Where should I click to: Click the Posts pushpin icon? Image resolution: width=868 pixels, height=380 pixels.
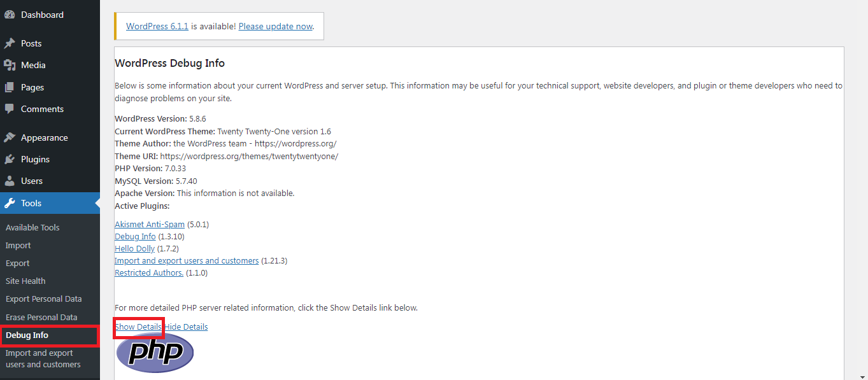click(10, 43)
